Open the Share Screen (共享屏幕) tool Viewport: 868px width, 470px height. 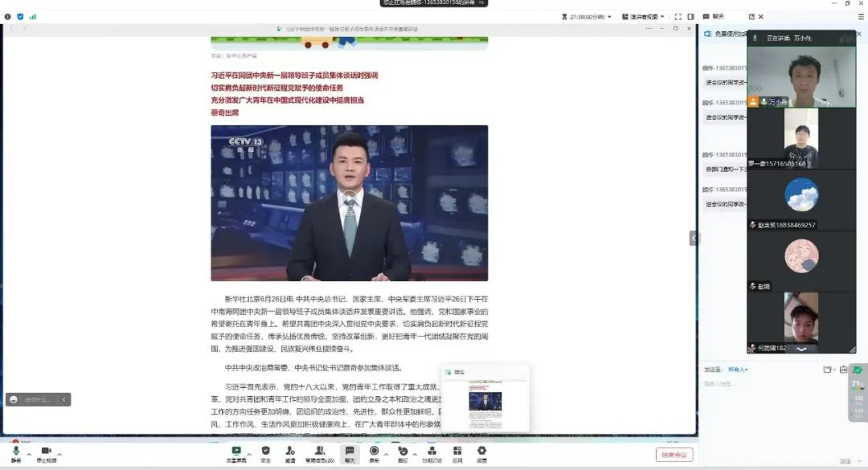click(236, 453)
